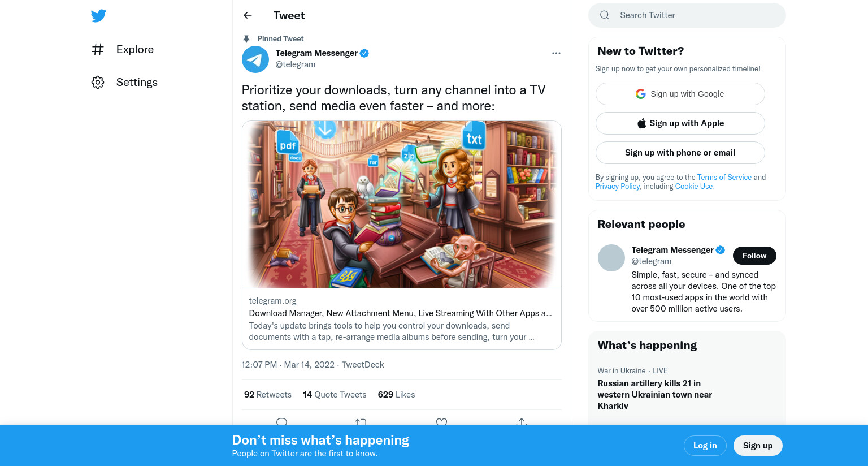Viewport: 868px width, 466px height.
Task: View the 92 Retweets list
Action: pyautogui.click(x=268, y=395)
